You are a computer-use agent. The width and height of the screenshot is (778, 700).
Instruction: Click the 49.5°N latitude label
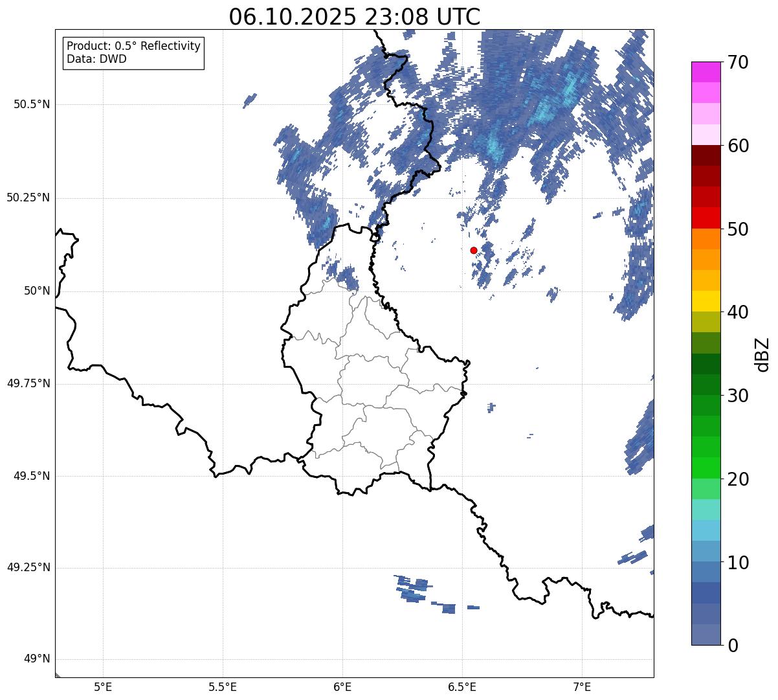tap(32, 476)
